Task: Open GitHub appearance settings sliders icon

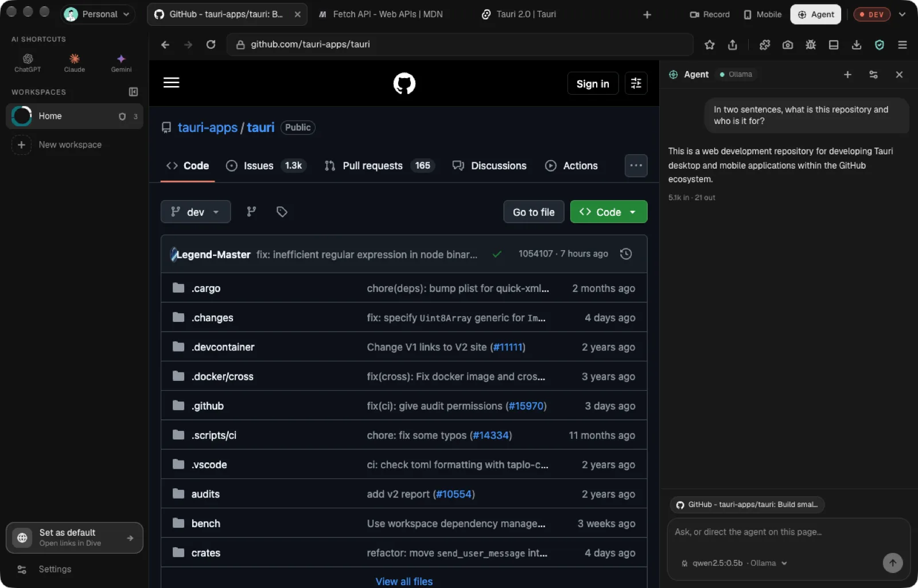Action: click(636, 83)
